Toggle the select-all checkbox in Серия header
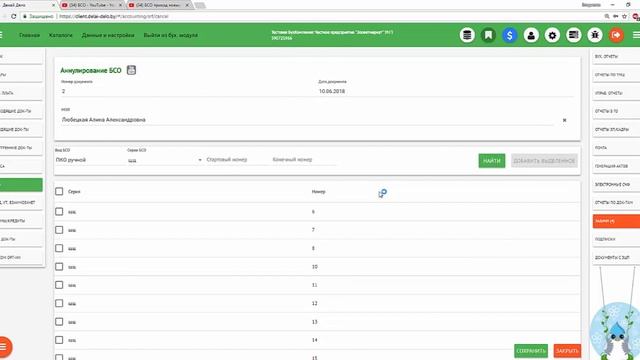The height and width of the screenshot is (360, 640). (x=59, y=191)
